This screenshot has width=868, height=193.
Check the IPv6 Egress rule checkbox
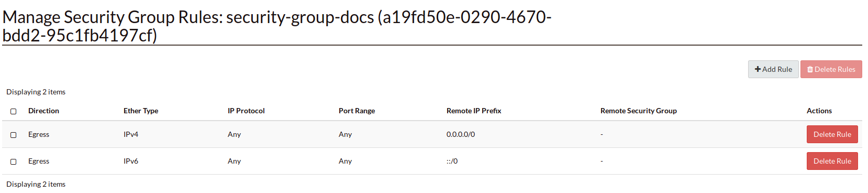click(14, 162)
